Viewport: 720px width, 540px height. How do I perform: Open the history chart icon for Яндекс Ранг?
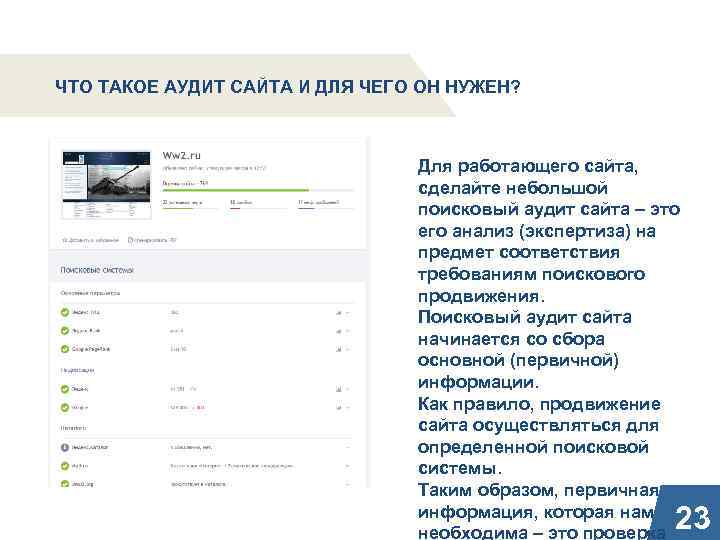(x=338, y=331)
